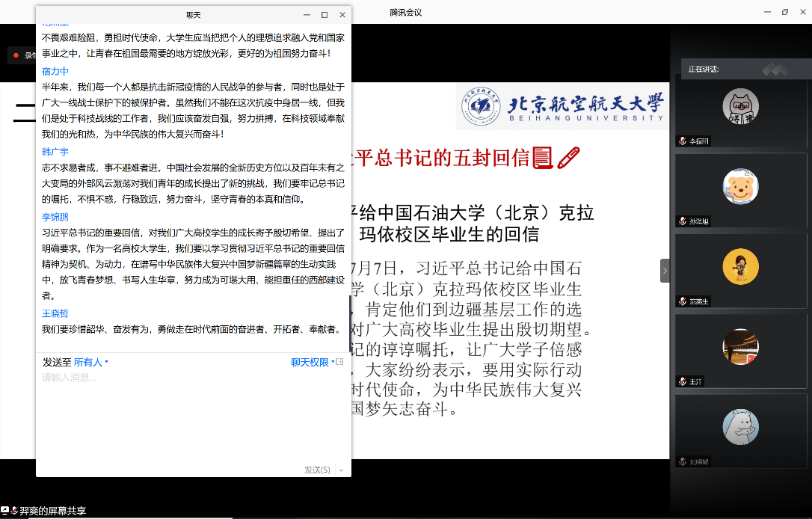Viewport: 812px width, 519px height.
Task: Click sender name 王晓哲 in chat
Action: coord(55,313)
